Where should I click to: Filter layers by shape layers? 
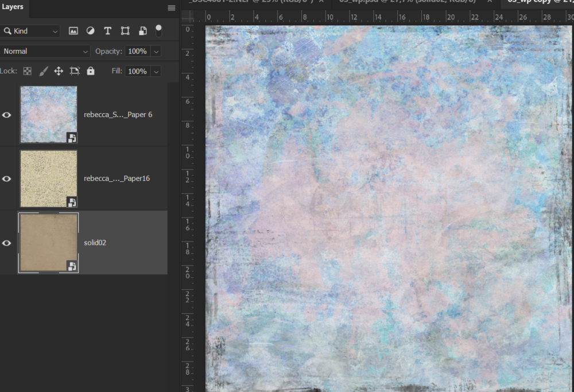[x=125, y=31]
